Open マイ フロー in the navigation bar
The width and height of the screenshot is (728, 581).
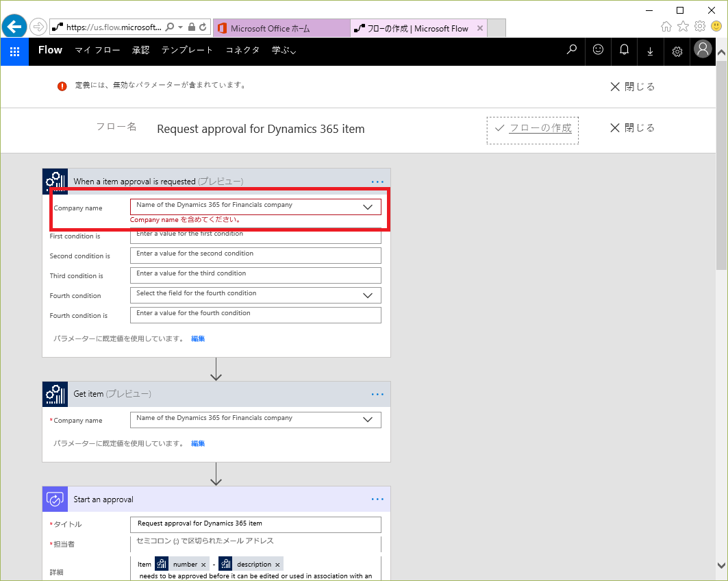click(x=97, y=50)
